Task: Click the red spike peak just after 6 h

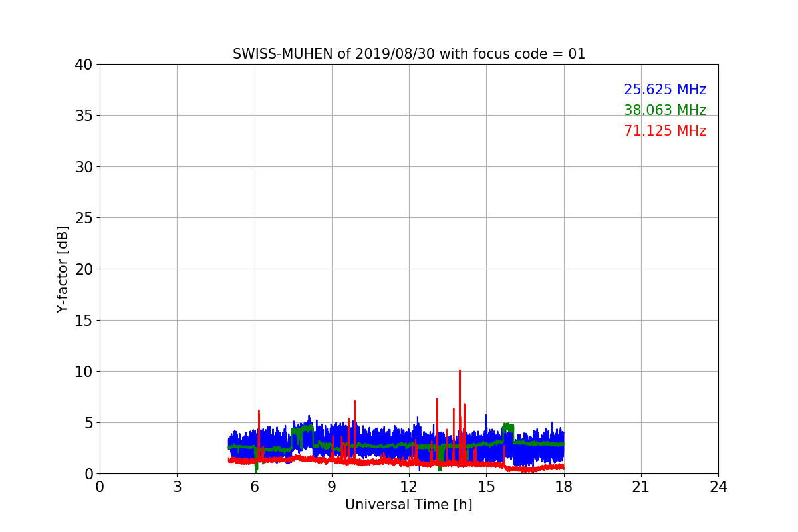Action: (x=259, y=411)
